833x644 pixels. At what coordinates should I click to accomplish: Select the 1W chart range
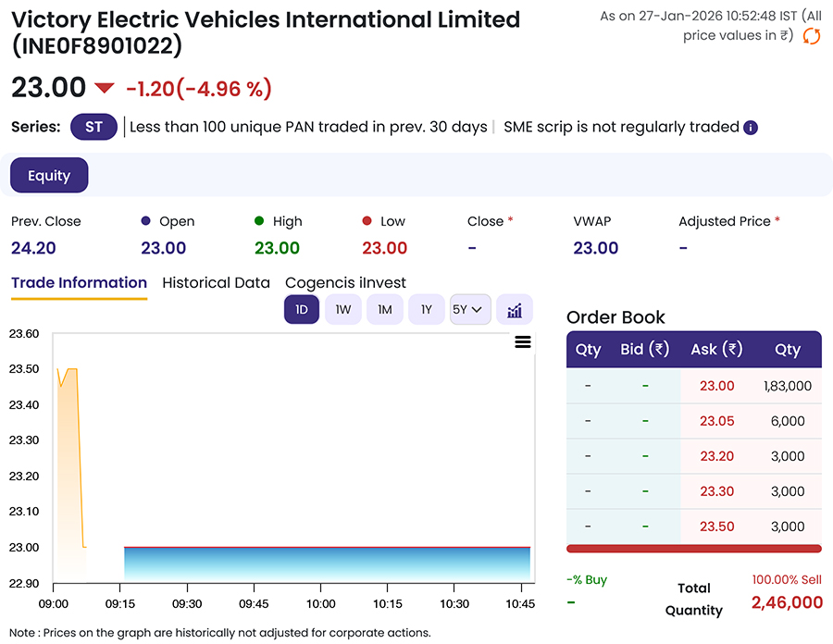[x=343, y=310]
